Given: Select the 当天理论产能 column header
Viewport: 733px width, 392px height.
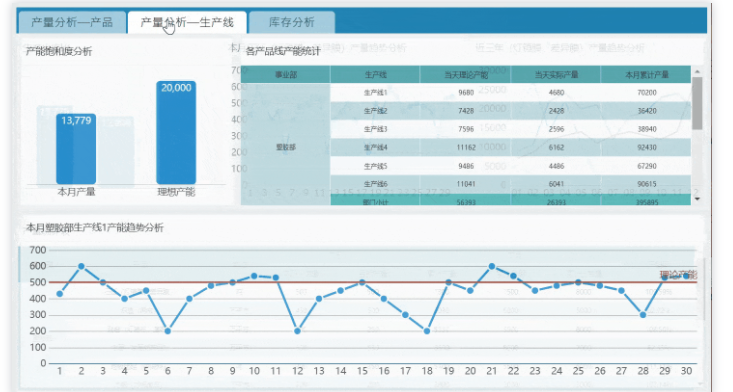Looking at the screenshot, I should pos(466,74).
